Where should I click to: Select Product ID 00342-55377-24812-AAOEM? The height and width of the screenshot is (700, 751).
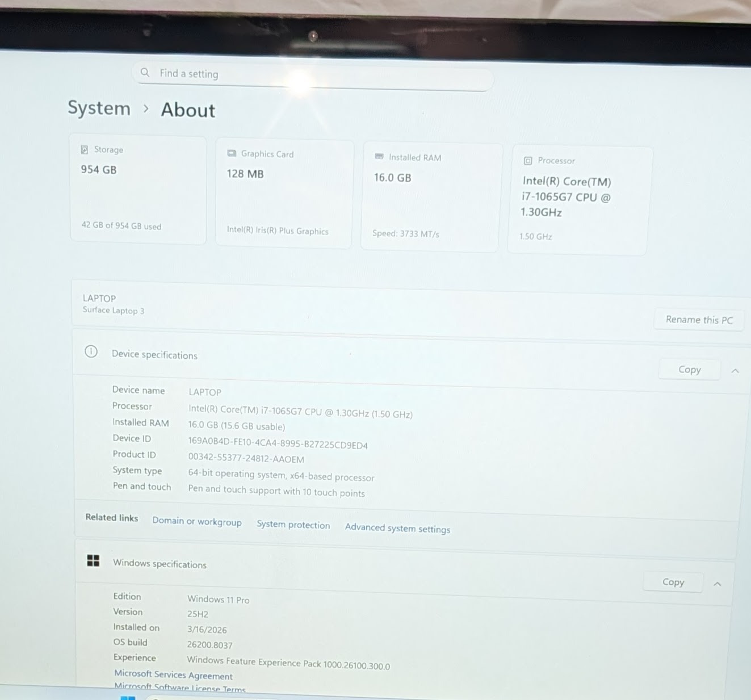click(246, 458)
